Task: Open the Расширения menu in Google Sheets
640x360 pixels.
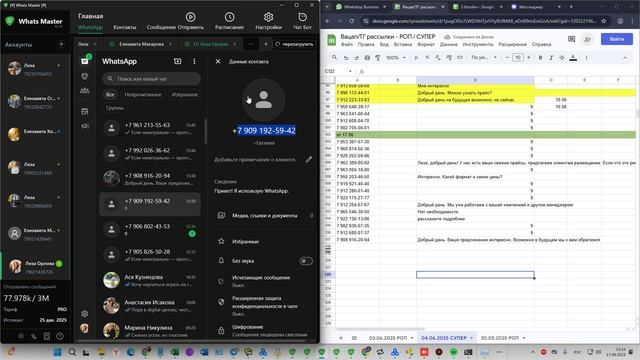Action: coord(512,44)
